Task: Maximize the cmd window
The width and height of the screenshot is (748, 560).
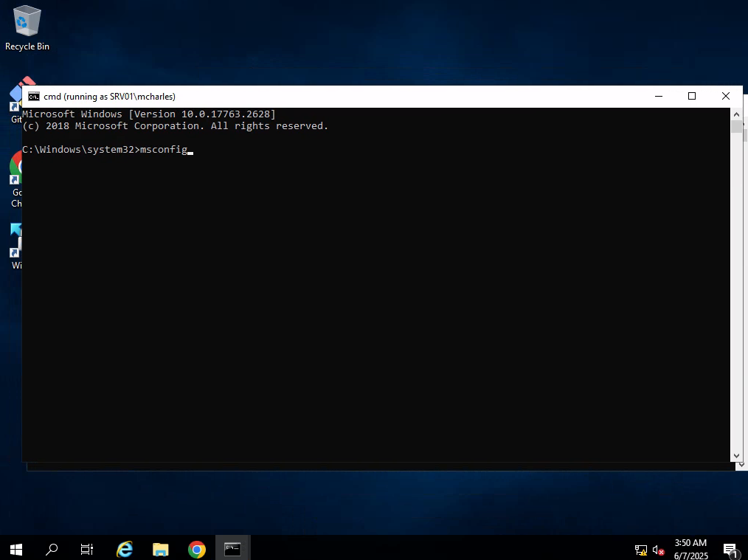Action: 692,96
